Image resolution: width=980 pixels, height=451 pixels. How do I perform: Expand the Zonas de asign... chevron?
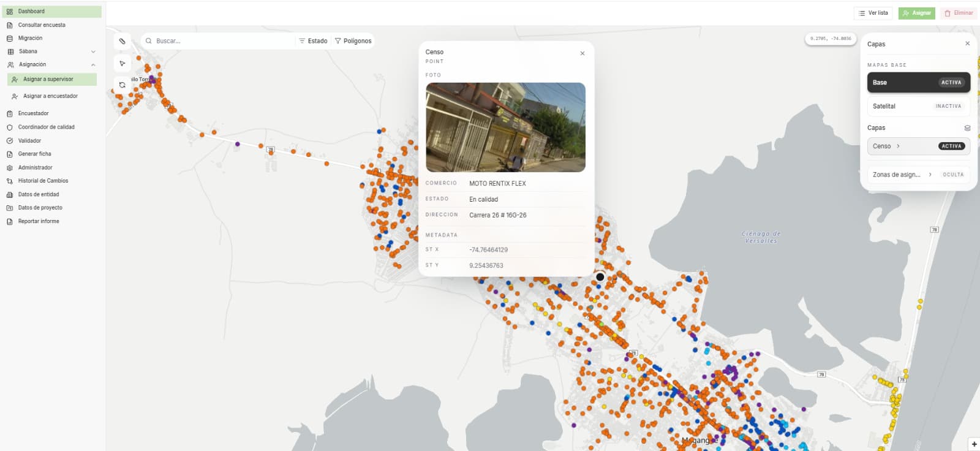[930, 175]
